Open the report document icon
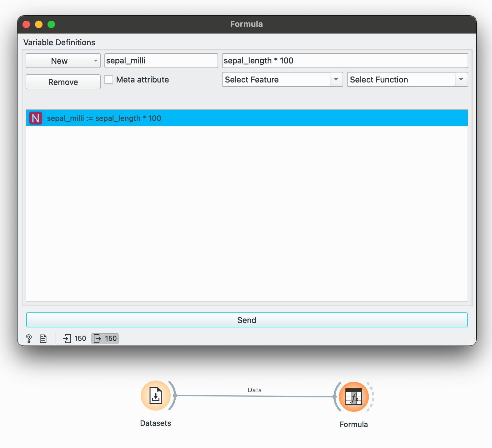The width and height of the screenshot is (492, 448). point(43,339)
